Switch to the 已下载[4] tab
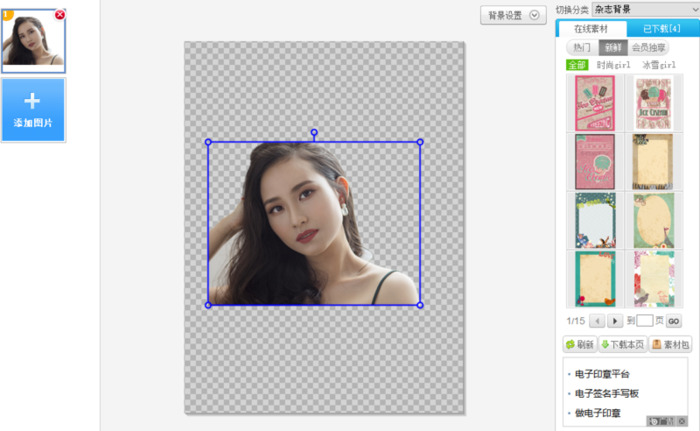700x431 pixels. [x=662, y=29]
